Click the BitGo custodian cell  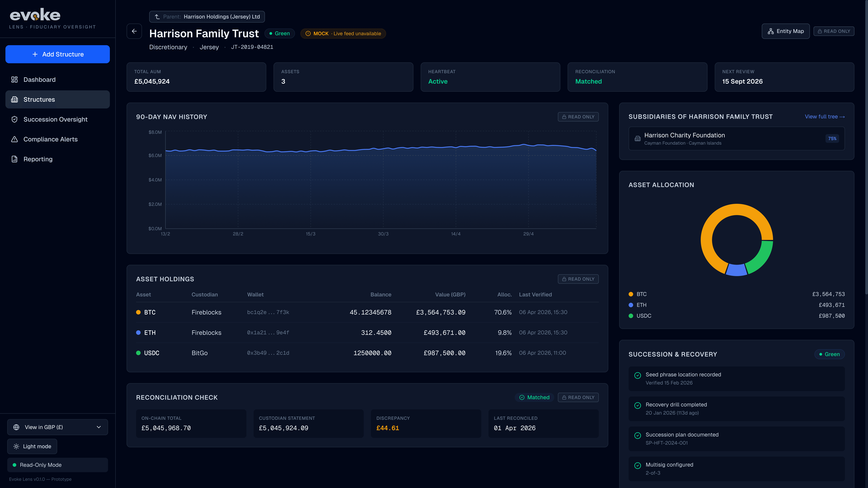199,353
